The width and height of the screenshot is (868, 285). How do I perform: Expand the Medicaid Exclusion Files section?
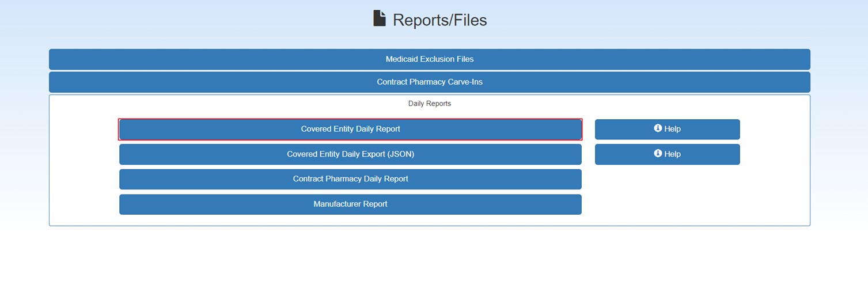(429, 59)
